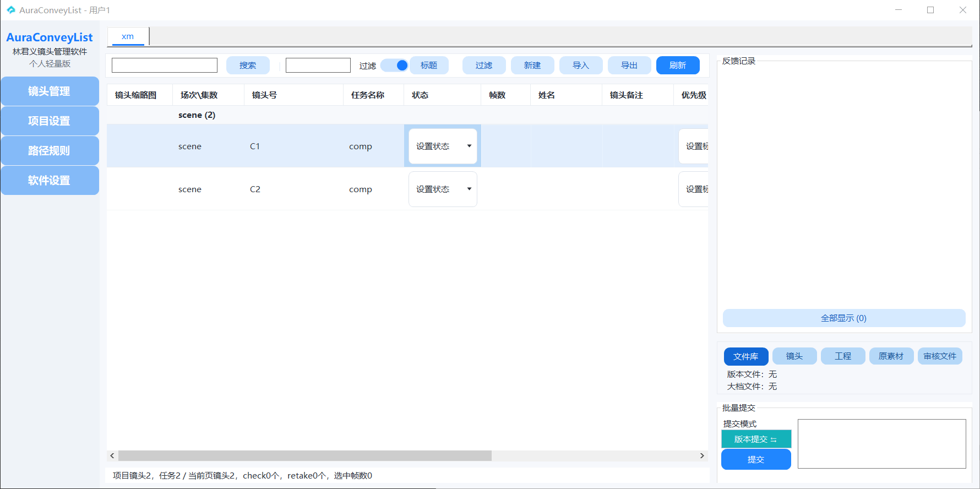Viewport: 980px width, 489px height.
Task: Switch to the 审核文件 tab
Action: 940,356
